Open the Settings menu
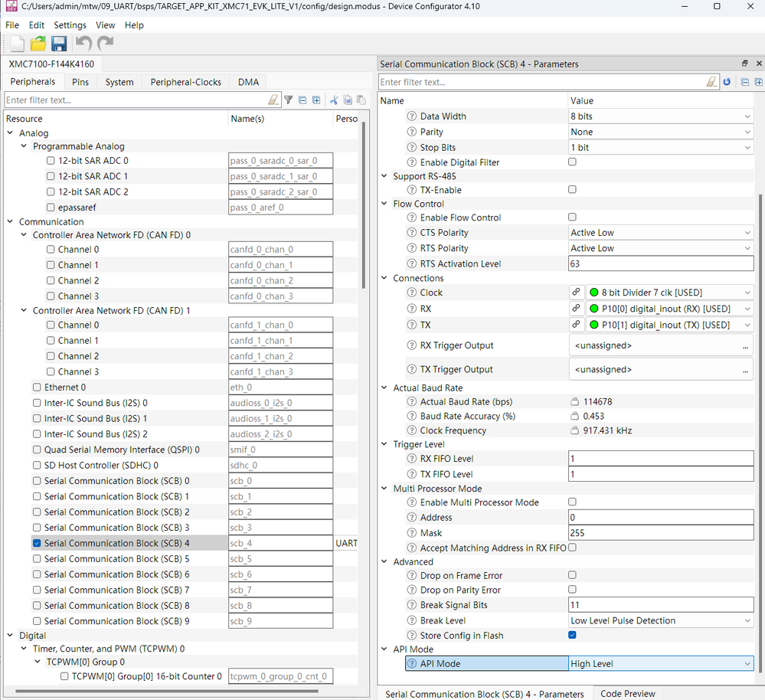The height and width of the screenshot is (700, 765). pos(70,25)
